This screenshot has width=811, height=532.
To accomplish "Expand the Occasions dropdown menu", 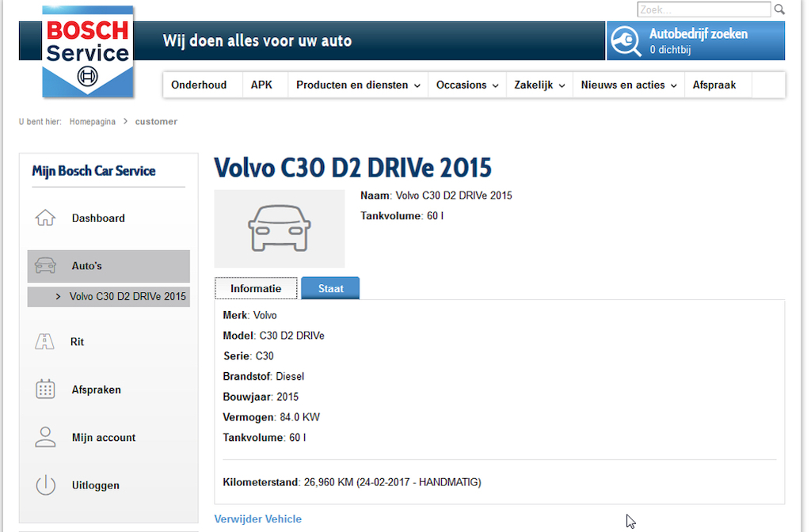I will click(x=467, y=85).
